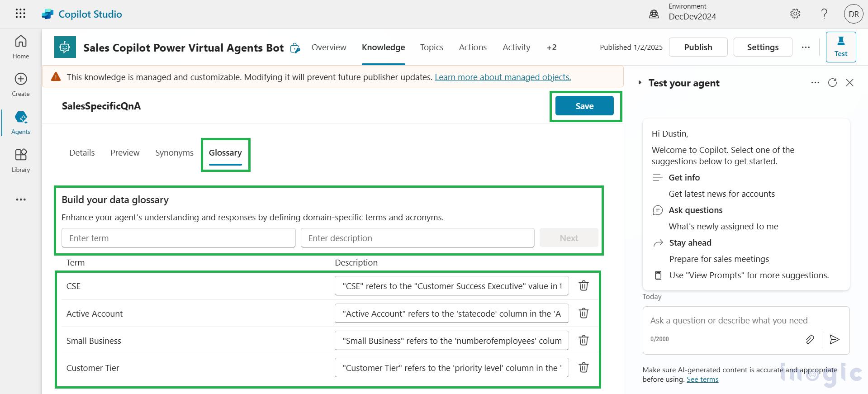This screenshot has height=394, width=868.
Task: Click the View Prompts clipboard icon
Action: pyautogui.click(x=658, y=275)
